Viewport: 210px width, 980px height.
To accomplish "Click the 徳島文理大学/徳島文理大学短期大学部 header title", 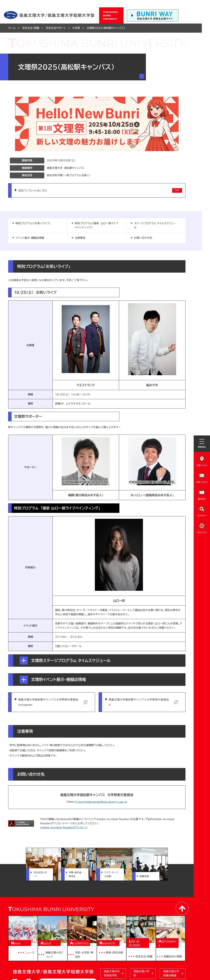I will coord(57,15).
